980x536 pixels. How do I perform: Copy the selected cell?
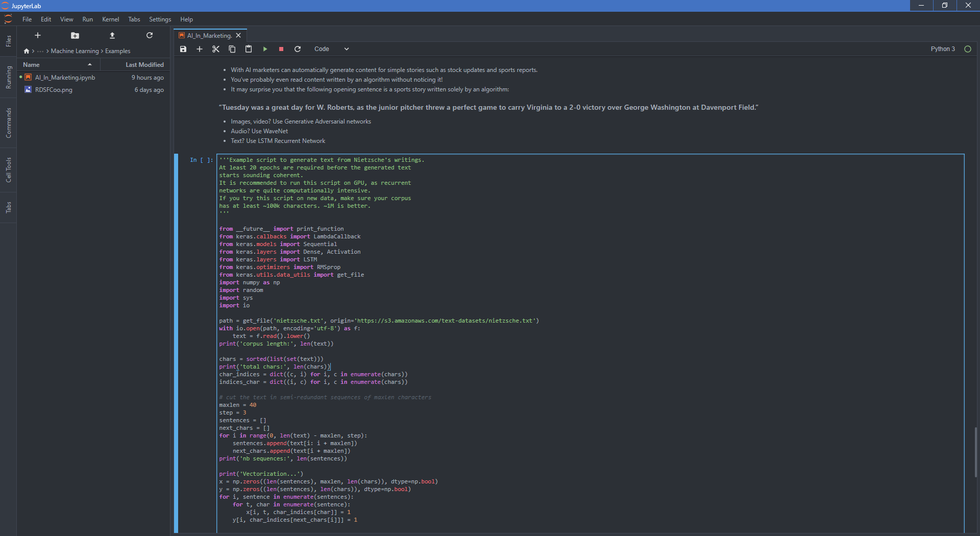pyautogui.click(x=232, y=49)
